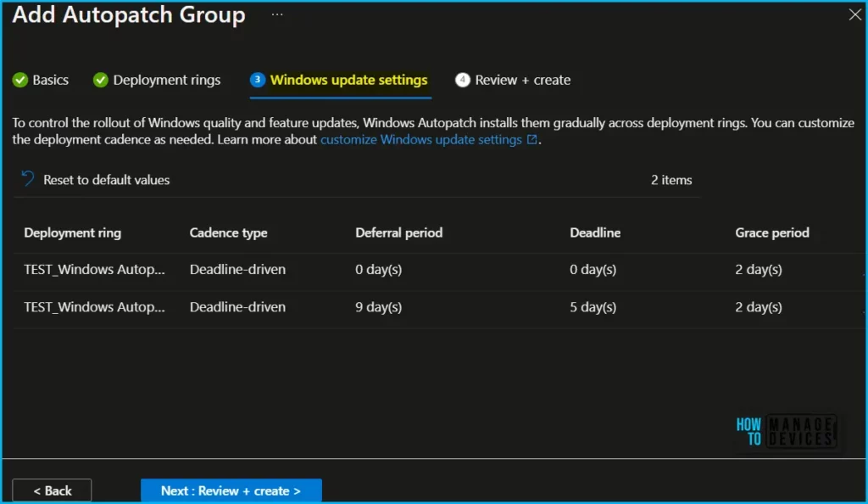The width and height of the screenshot is (868, 504).
Task: Click the 0 day(s) deadline cell
Action: 593,269
